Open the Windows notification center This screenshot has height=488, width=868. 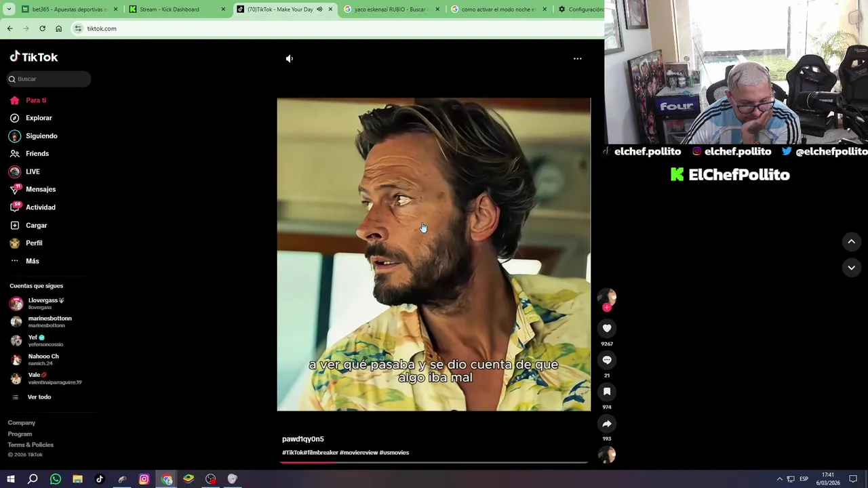coord(853,479)
